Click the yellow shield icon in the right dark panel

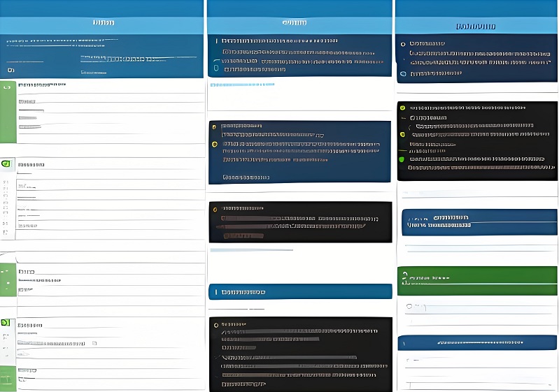402,134
